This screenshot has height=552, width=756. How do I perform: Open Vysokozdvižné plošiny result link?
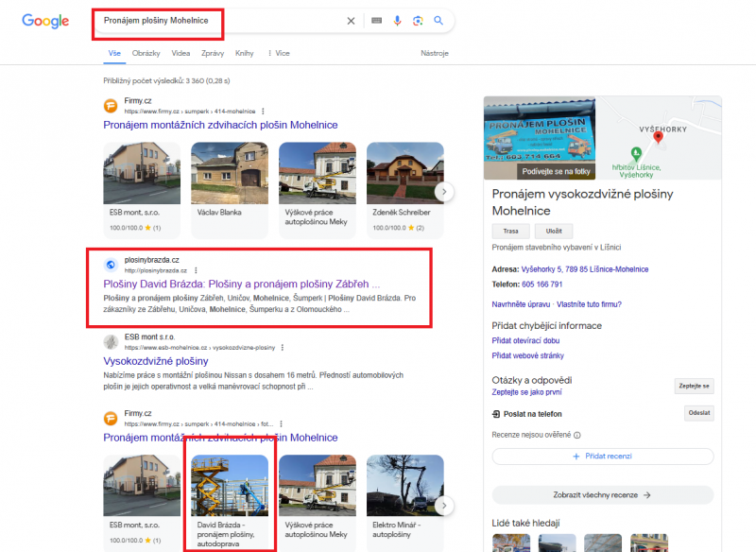coord(156,361)
